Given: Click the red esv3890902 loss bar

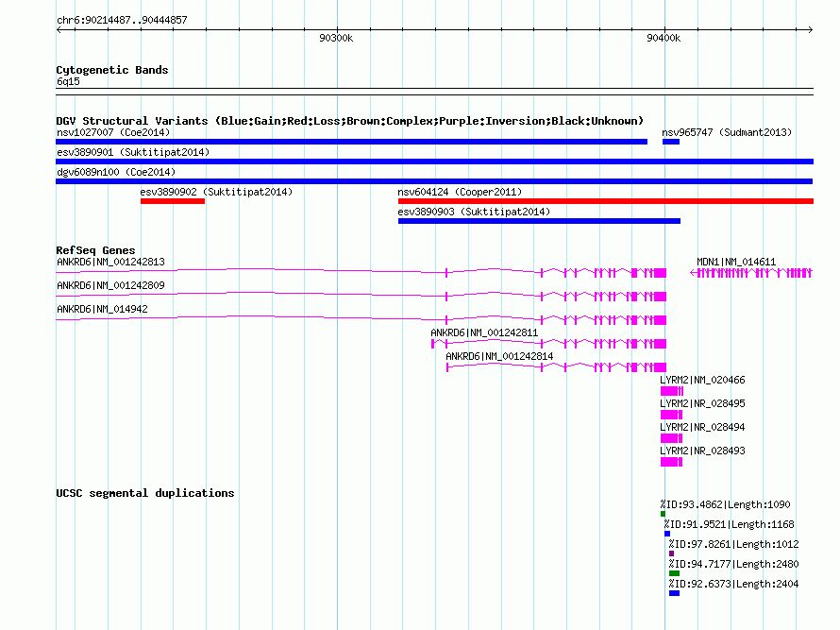Looking at the screenshot, I should coord(173,201).
